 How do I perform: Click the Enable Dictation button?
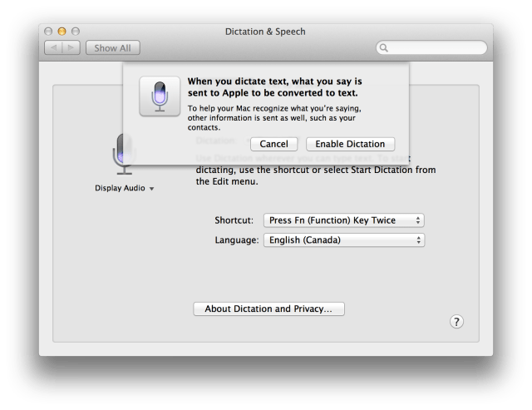(350, 144)
